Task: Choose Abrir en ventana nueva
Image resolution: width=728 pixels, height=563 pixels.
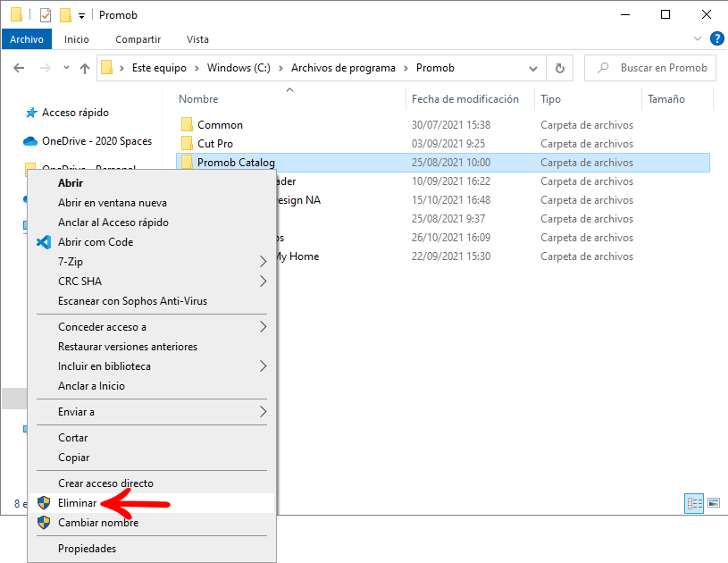Action: tap(152, 203)
